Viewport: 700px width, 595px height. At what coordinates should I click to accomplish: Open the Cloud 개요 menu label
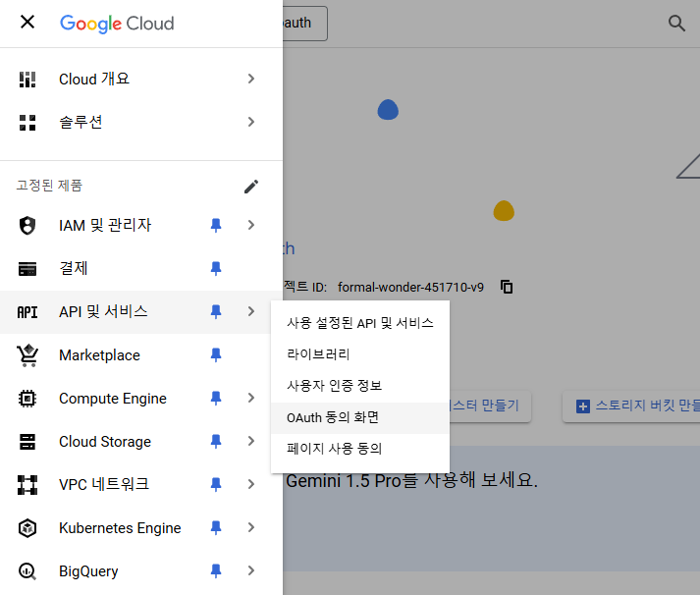tap(94, 79)
